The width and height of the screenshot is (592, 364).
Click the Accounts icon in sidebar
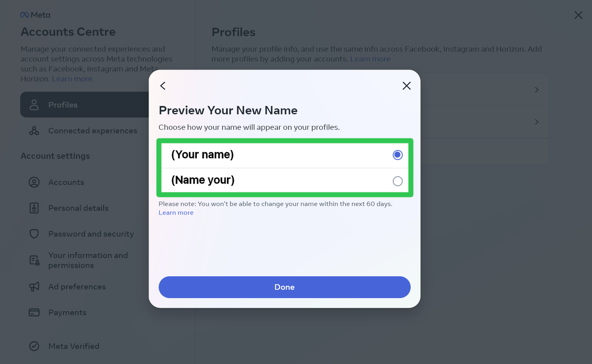point(34,182)
